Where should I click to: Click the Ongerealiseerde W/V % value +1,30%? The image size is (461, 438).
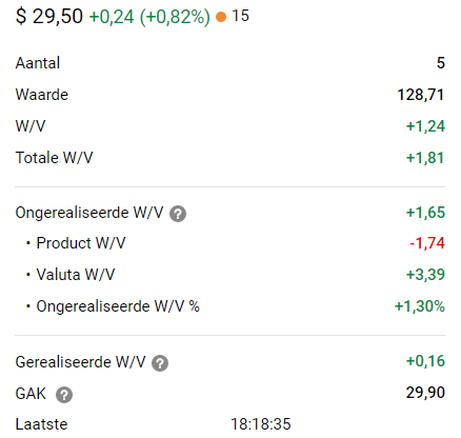coord(420,306)
